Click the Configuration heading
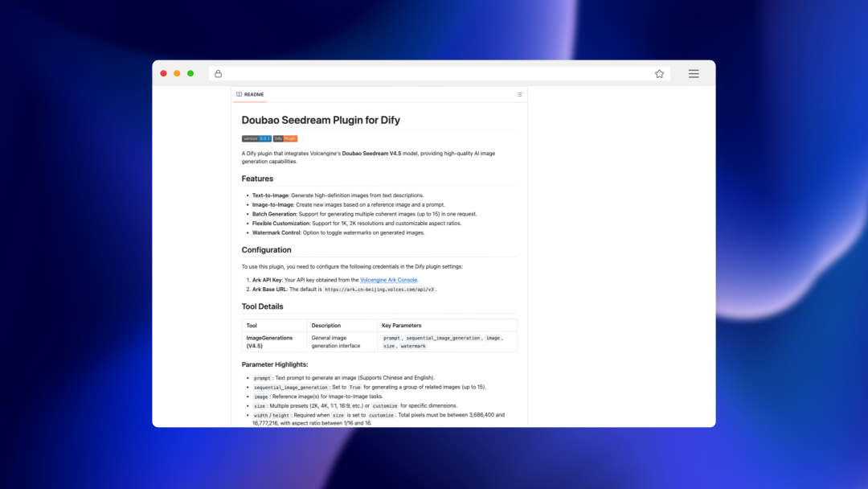This screenshot has width=868, height=489. (x=266, y=250)
